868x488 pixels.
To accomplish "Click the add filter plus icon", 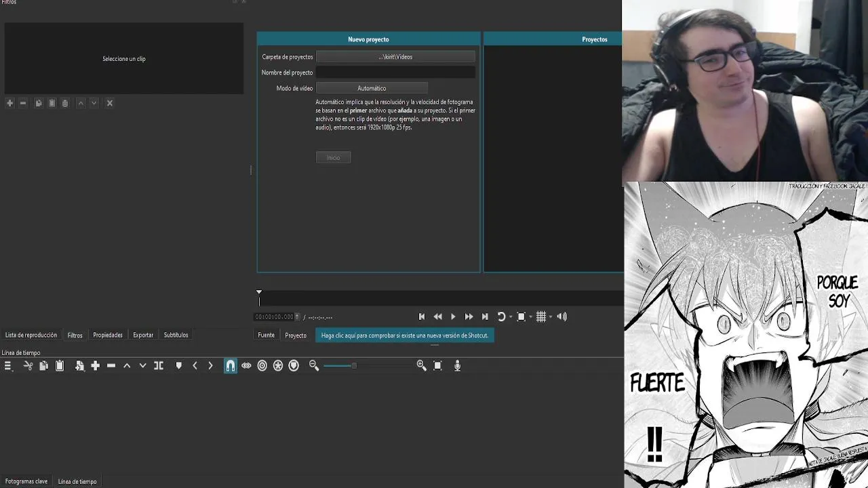I will [9, 103].
